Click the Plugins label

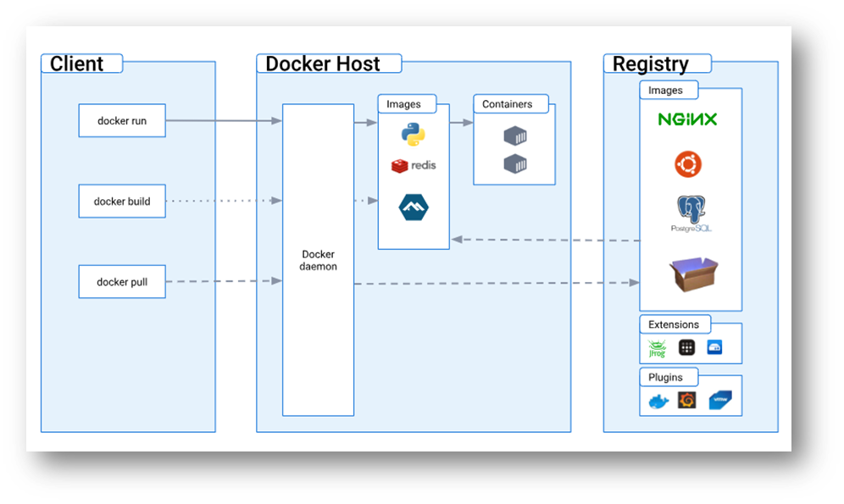(x=665, y=377)
